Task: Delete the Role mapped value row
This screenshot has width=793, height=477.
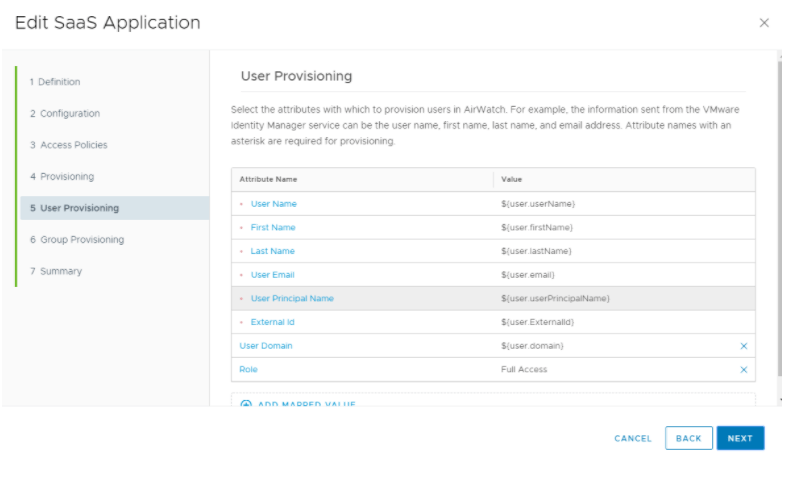Action: point(743,370)
